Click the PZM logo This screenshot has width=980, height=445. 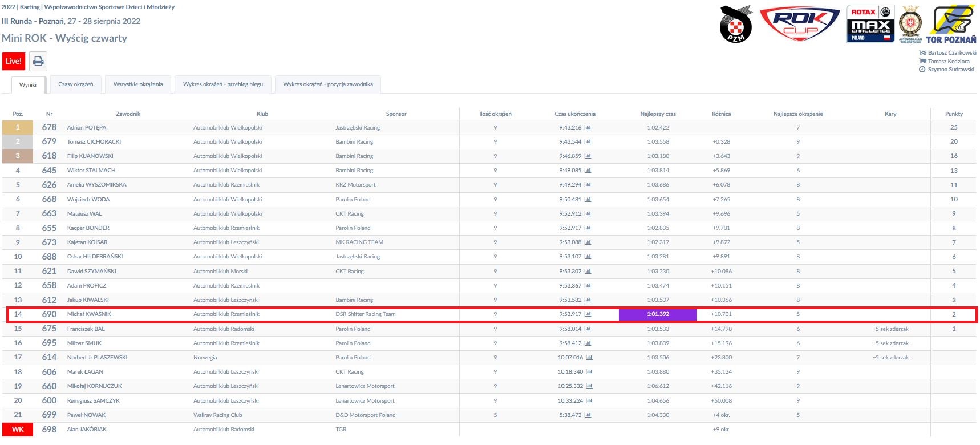(736, 24)
